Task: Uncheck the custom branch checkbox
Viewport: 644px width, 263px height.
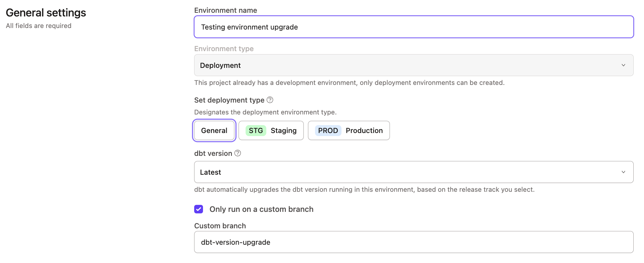Action: pos(199,209)
